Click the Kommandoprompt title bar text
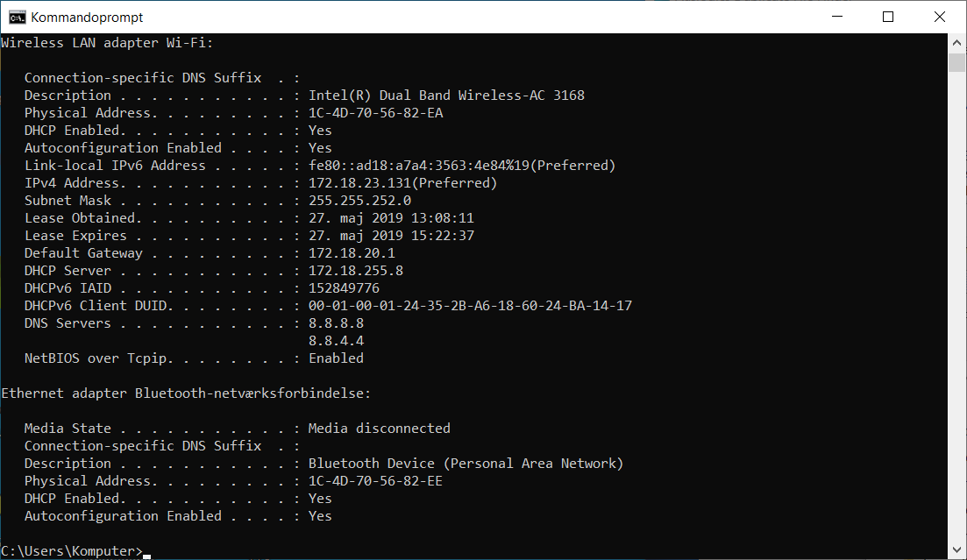 click(x=86, y=16)
